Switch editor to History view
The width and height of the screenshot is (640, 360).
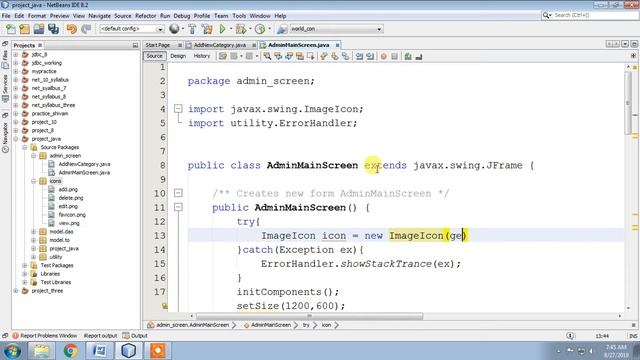pyautogui.click(x=202, y=56)
